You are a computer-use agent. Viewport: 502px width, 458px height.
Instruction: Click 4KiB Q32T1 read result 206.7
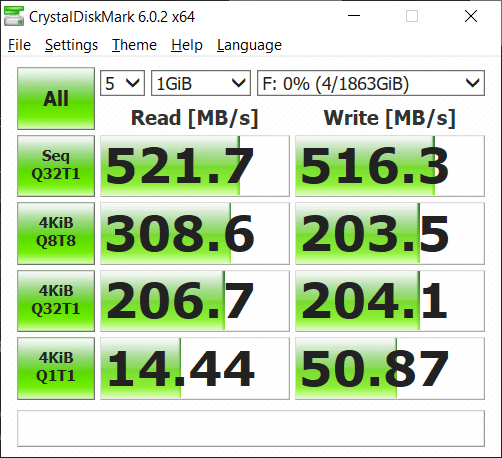click(195, 301)
